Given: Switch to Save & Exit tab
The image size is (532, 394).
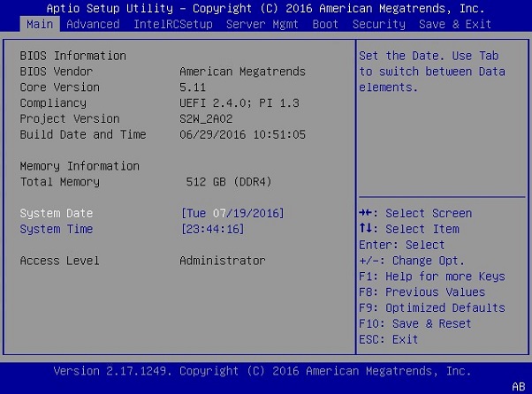Looking at the screenshot, I should click(455, 24).
